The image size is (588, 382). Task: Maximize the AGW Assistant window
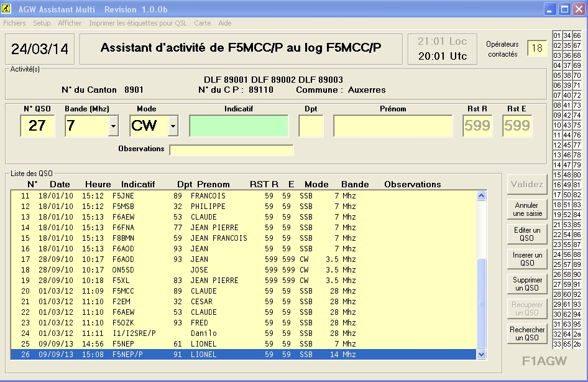coord(564,9)
